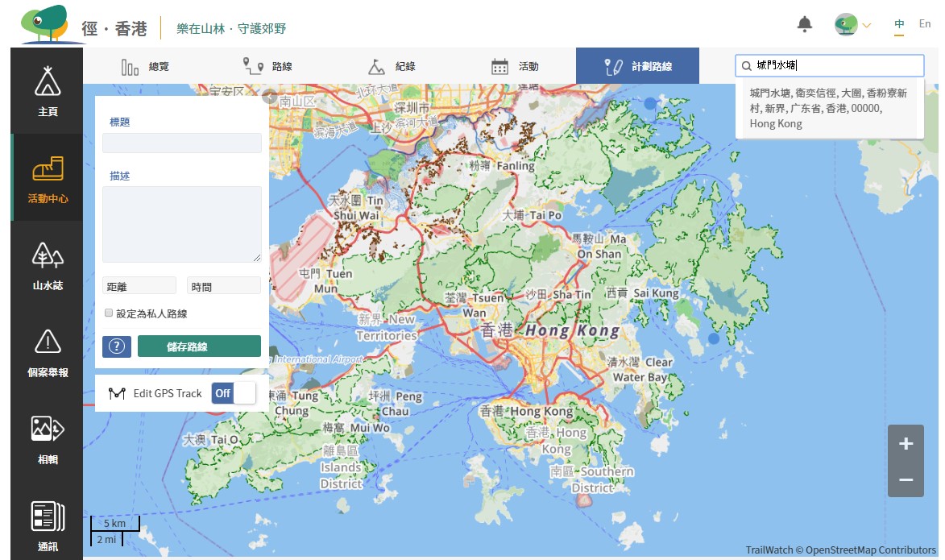Click the 主頁 tent icon in sidebar

48,83
